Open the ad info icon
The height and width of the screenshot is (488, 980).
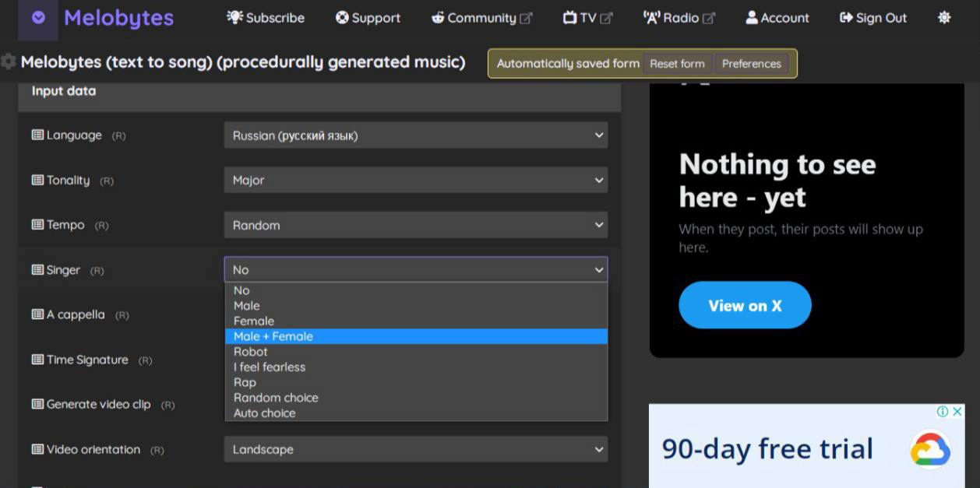click(x=943, y=412)
